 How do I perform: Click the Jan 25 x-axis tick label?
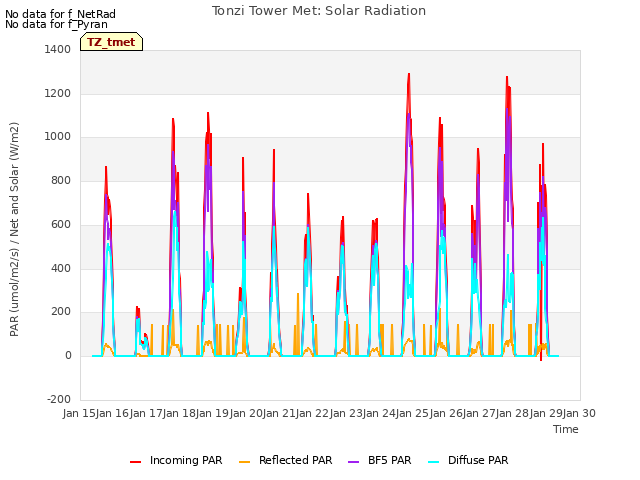point(413,413)
